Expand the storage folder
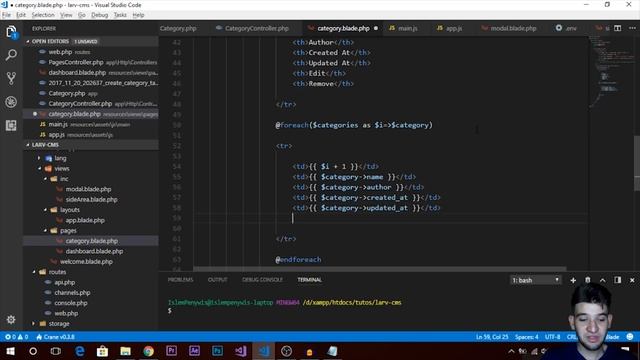Viewport: 640px width, 360px height. (59, 324)
